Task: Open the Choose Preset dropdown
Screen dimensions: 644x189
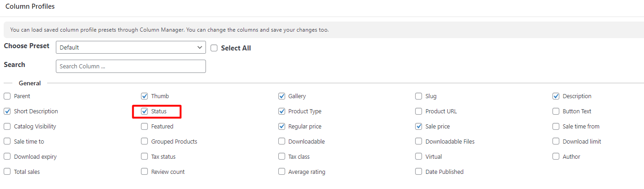Action: tap(131, 47)
